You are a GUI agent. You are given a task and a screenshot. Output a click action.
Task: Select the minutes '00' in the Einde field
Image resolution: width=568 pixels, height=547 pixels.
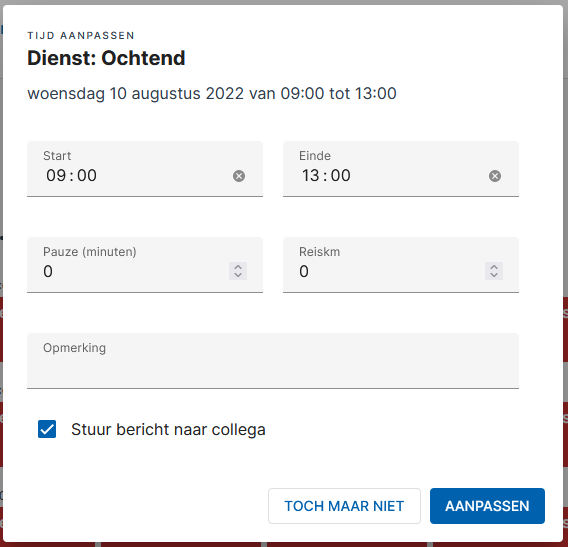coord(341,176)
